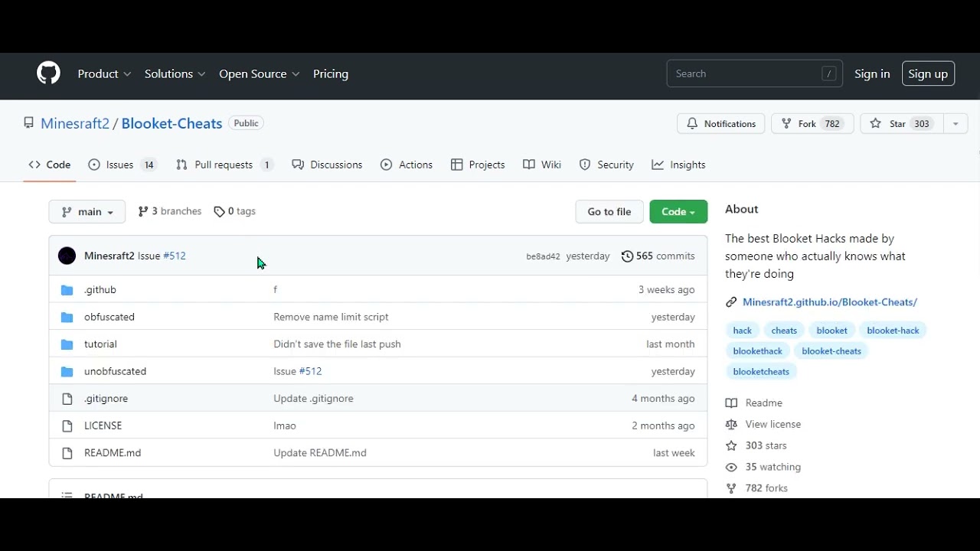
Task: Open the Projects tab
Action: [478, 165]
